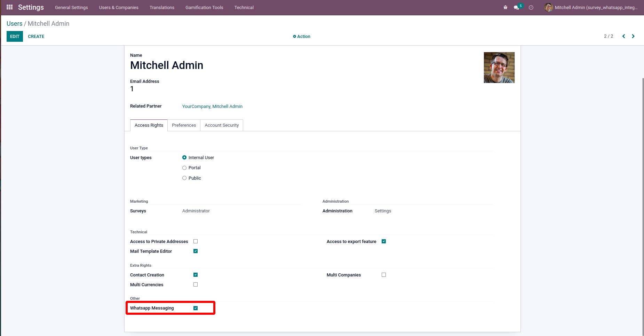Screen dimensions: 644x336
Task: Open the apps grid menu icon
Action: pos(9,7)
